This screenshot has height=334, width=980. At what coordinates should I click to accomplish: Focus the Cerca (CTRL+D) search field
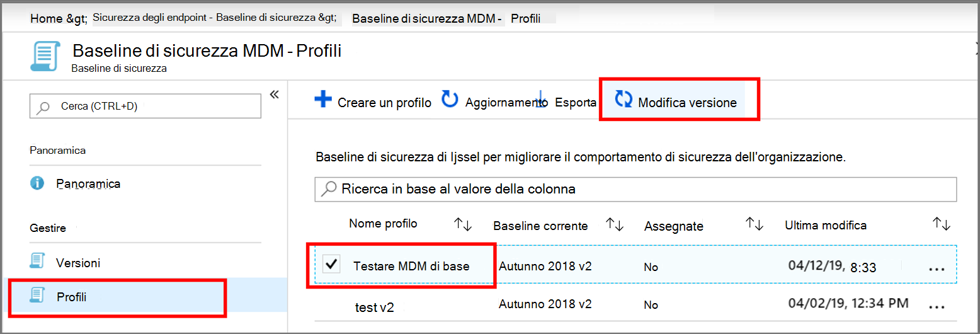[145, 107]
